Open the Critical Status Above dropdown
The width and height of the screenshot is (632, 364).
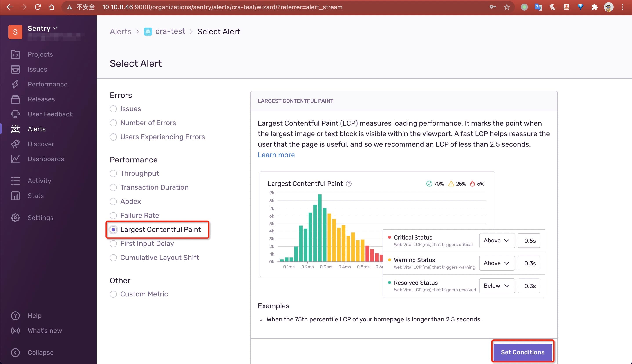coord(497,240)
